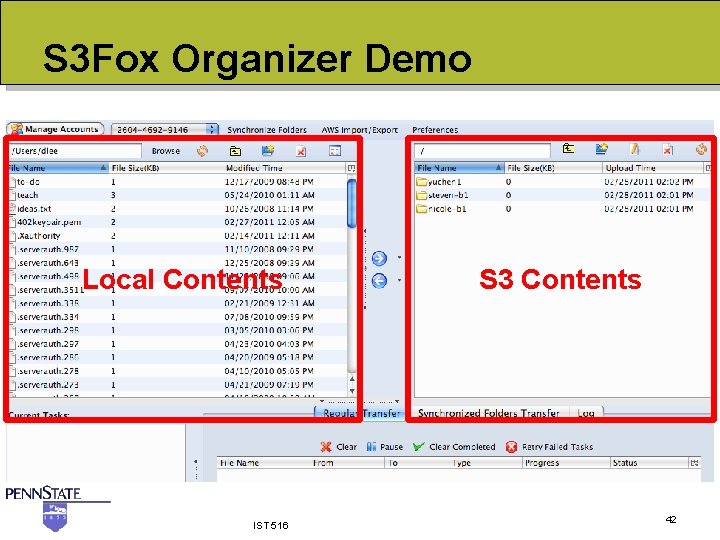This screenshot has height=540, width=720.
Task: Open the yuchen1 bucket folder
Action: tap(562, 182)
